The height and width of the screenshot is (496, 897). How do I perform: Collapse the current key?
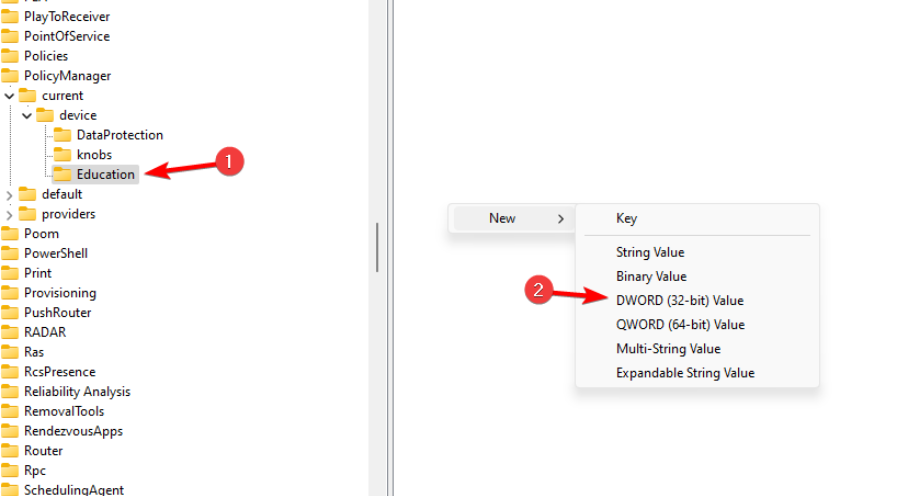point(9,96)
